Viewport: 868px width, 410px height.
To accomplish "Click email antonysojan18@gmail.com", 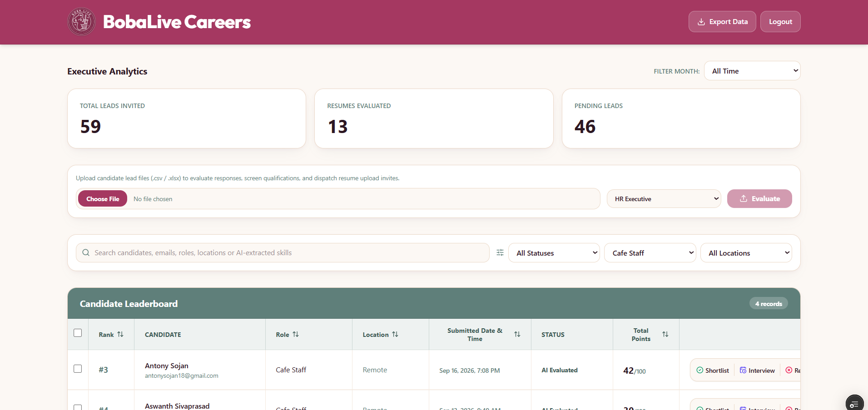I will pyautogui.click(x=182, y=376).
